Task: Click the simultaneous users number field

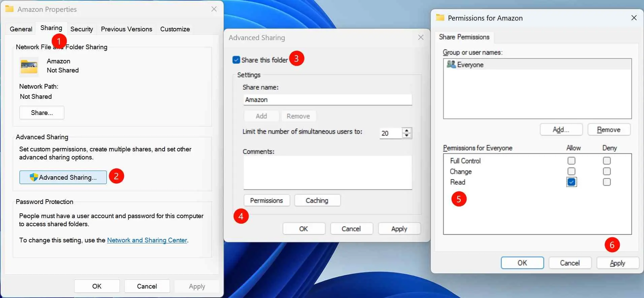Action: (x=391, y=133)
